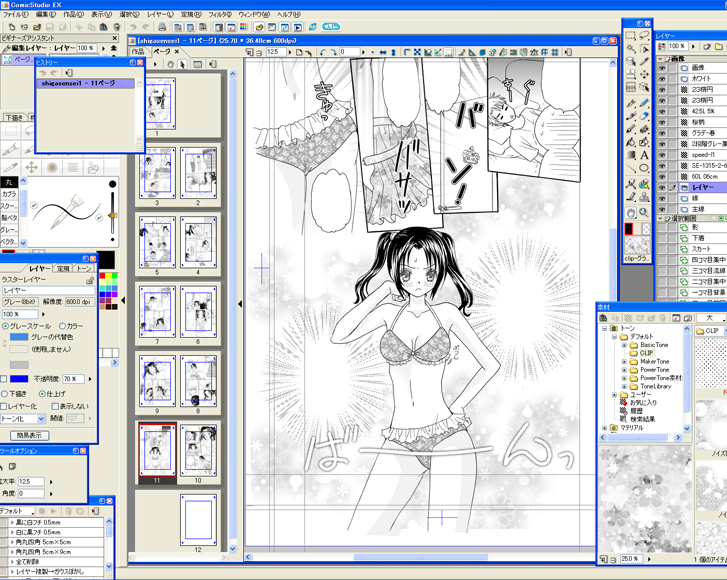Hide the ホワイト layer with its eye icon
727x580 pixels.
pyautogui.click(x=662, y=78)
